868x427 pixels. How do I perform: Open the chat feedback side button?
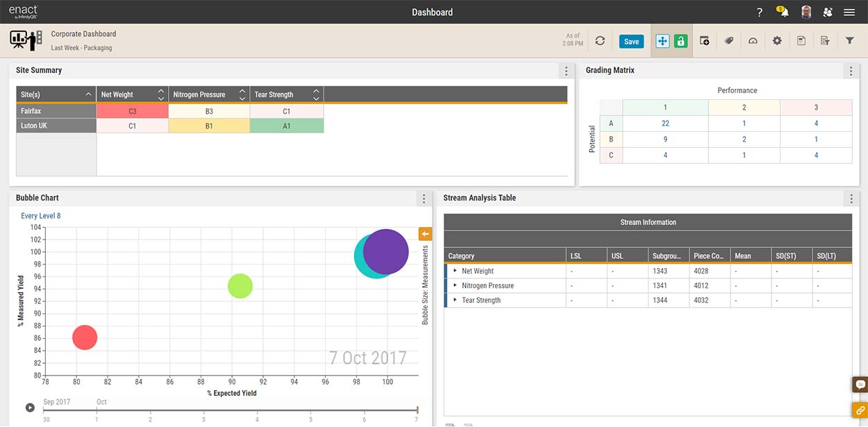(x=860, y=384)
